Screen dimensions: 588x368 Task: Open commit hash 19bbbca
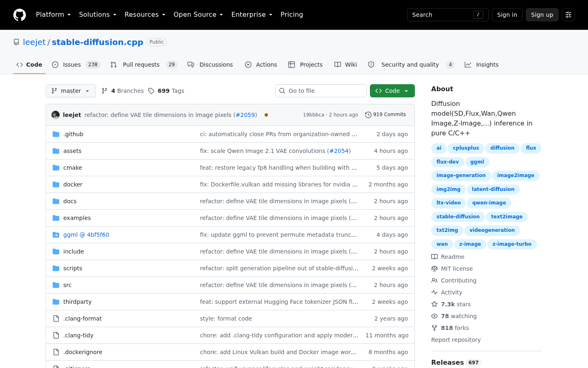pyautogui.click(x=314, y=115)
